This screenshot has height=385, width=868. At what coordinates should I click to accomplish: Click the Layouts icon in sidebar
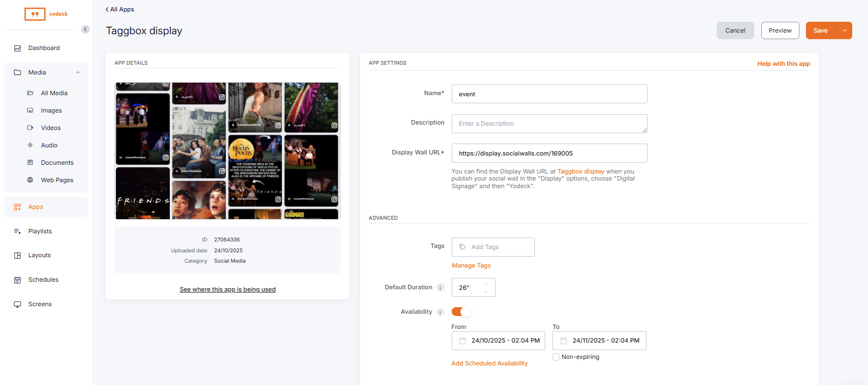(x=17, y=256)
